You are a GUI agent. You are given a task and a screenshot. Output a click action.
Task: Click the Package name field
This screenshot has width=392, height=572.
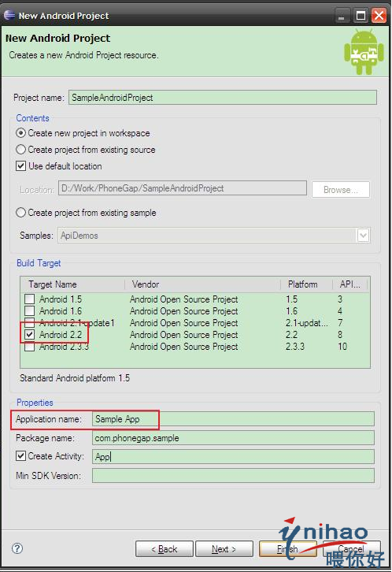point(233,438)
